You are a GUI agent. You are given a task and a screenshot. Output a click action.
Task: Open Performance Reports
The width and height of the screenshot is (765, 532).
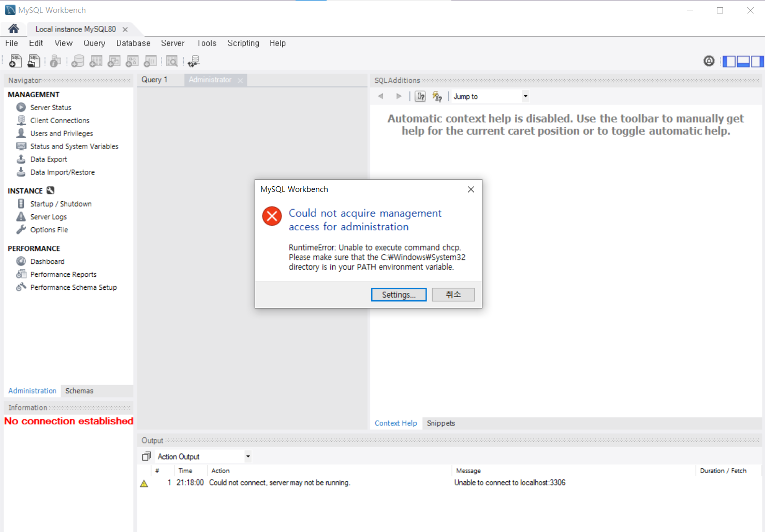(x=63, y=274)
